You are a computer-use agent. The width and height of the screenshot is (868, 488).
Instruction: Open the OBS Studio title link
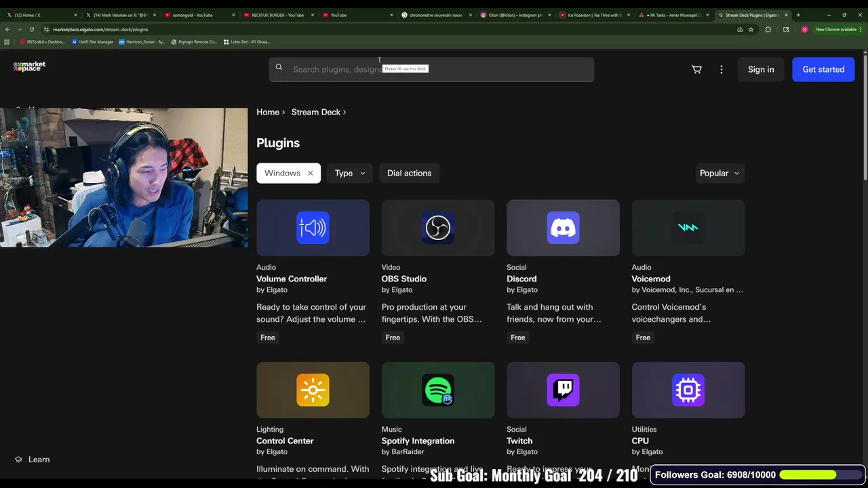404,279
